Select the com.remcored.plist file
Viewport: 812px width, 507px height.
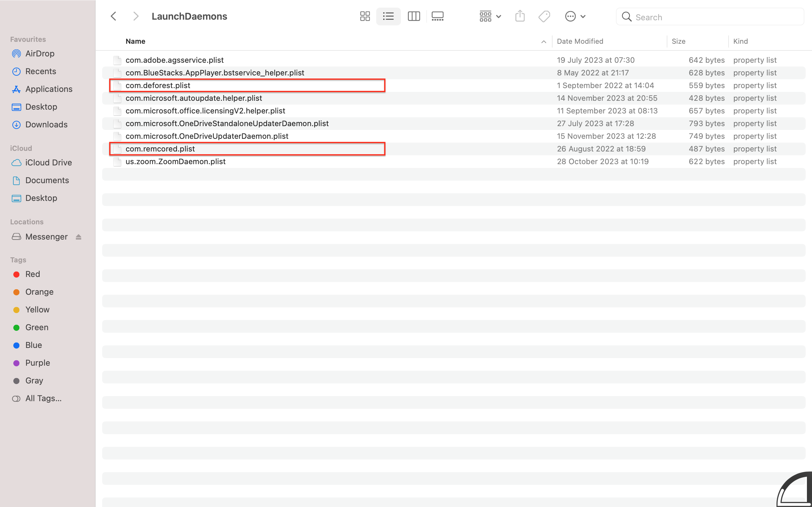coord(160,149)
